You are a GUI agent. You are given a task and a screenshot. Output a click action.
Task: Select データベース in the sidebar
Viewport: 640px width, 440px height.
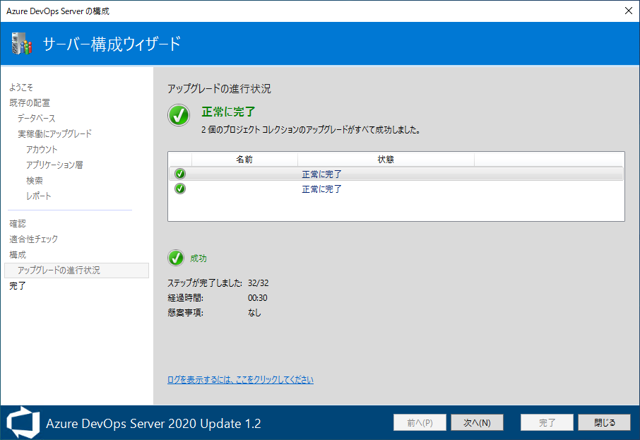click(x=36, y=118)
